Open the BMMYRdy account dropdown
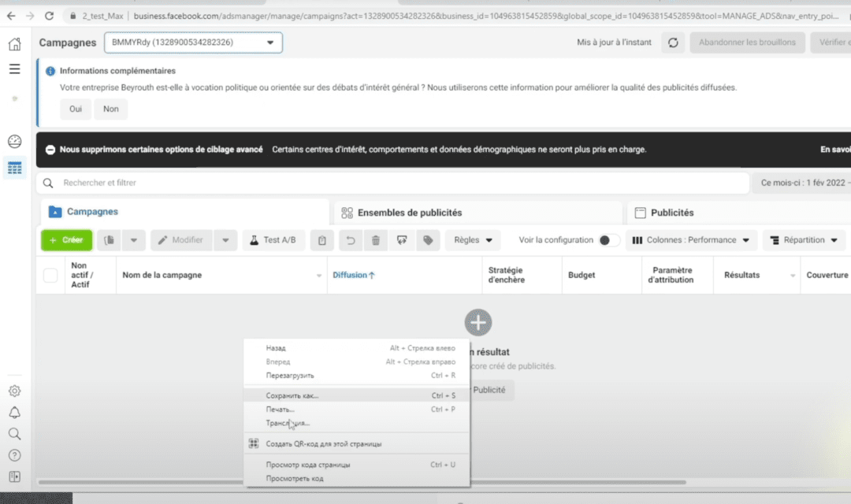 193,43
